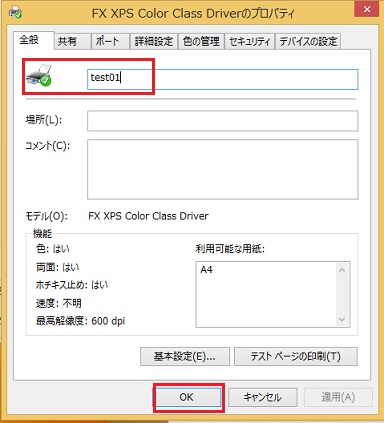Screen dimensions: 384x423
Task: Open the デバイスの設定 tab
Action: click(308, 41)
